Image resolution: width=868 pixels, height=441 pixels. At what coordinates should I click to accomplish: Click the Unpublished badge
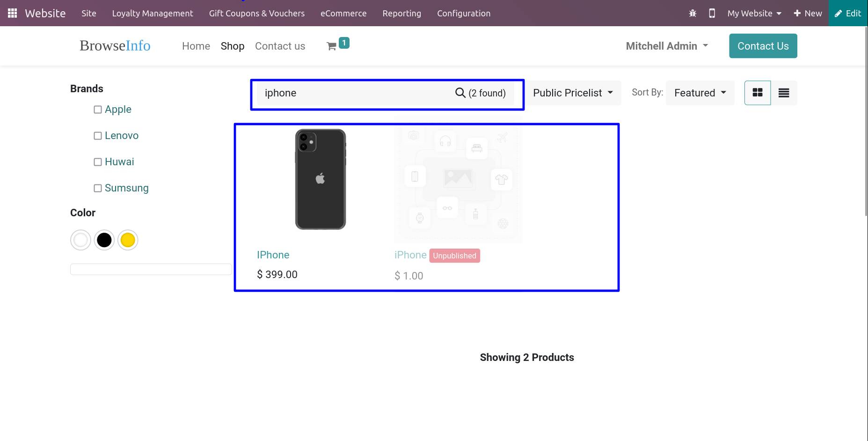point(455,256)
